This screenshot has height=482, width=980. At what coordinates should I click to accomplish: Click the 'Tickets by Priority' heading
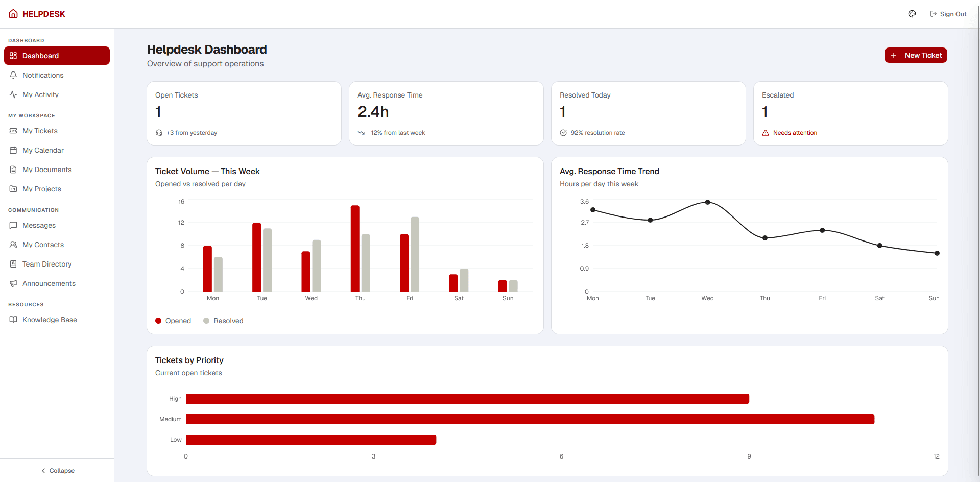tap(189, 360)
